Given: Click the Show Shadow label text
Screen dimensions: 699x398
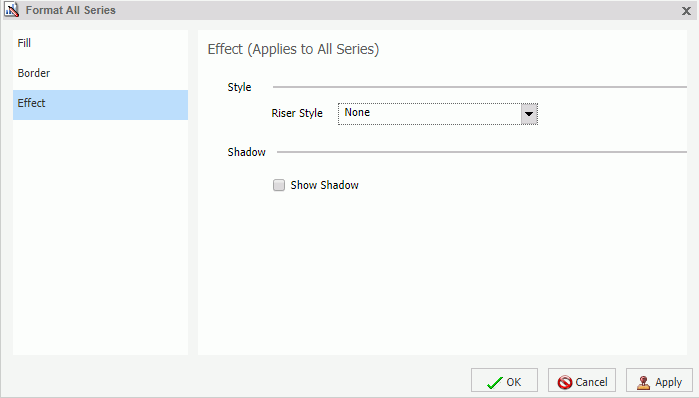Looking at the screenshot, I should coord(325,185).
